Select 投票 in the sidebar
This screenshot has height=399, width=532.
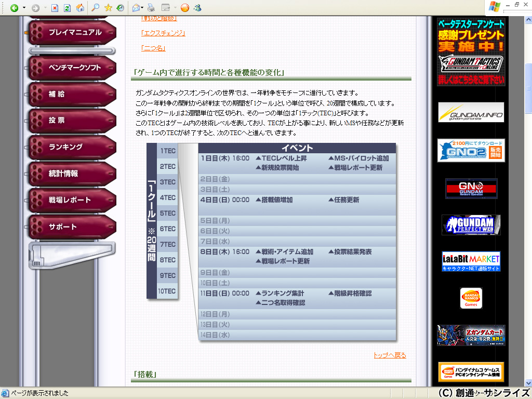click(72, 121)
